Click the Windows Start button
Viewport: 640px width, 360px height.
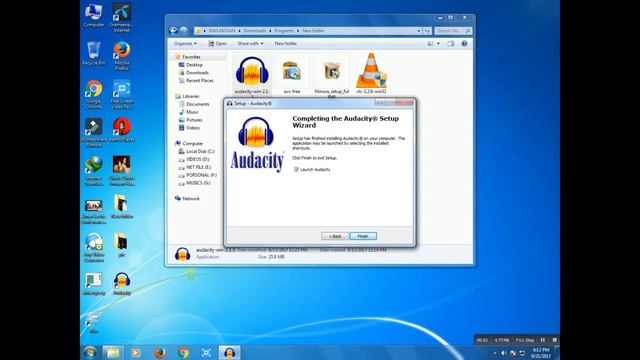pos(90,352)
